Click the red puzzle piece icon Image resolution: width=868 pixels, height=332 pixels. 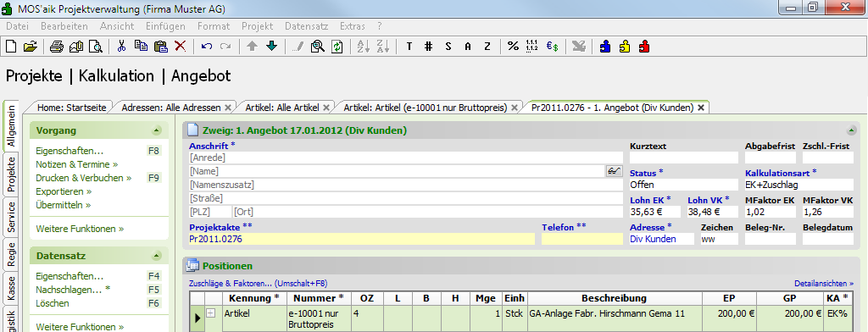(644, 47)
